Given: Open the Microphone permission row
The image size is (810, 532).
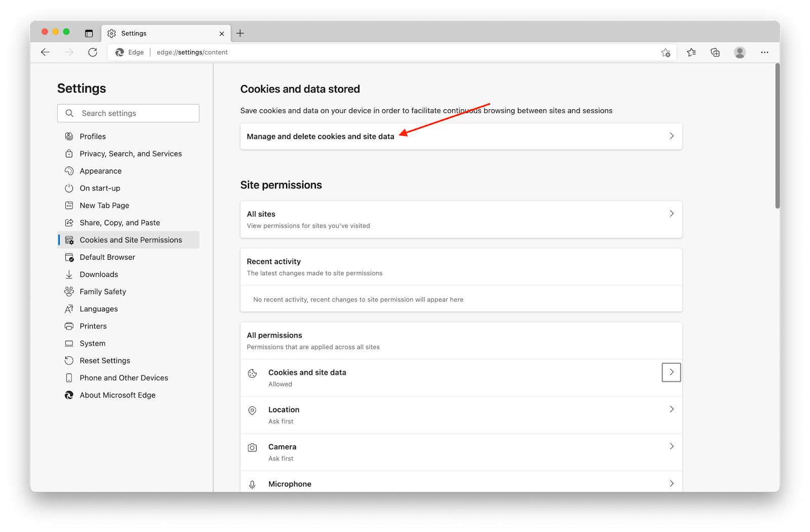Looking at the screenshot, I should [x=461, y=482].
